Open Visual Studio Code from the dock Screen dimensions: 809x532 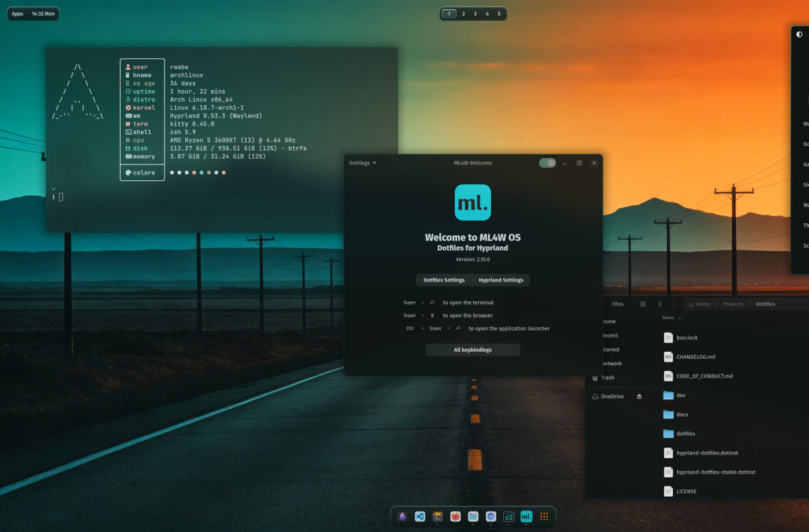coord(420,516)
